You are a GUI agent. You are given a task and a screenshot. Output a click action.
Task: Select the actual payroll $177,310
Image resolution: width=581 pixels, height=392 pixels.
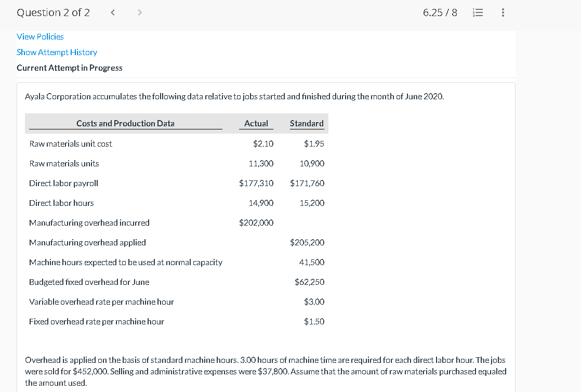tap(256, 183)
